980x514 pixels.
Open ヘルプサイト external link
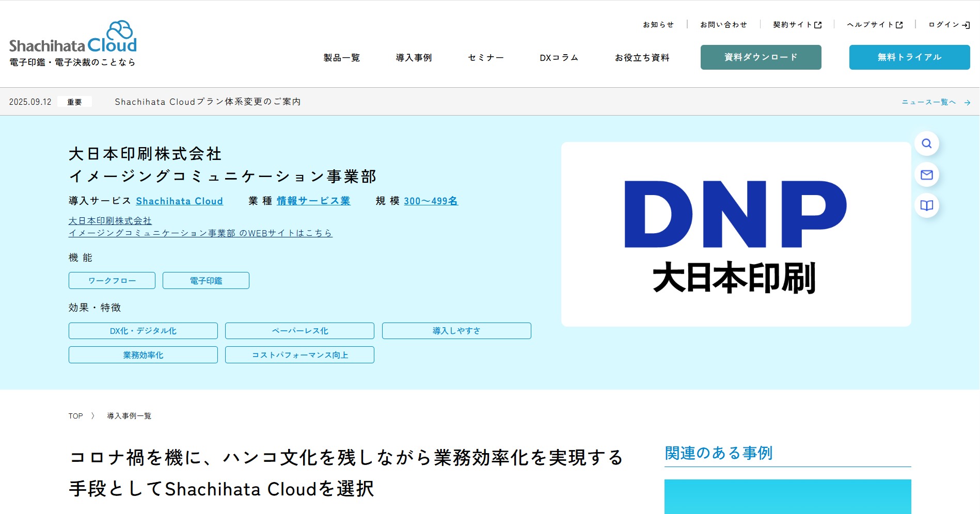click(x=875, y=25)
